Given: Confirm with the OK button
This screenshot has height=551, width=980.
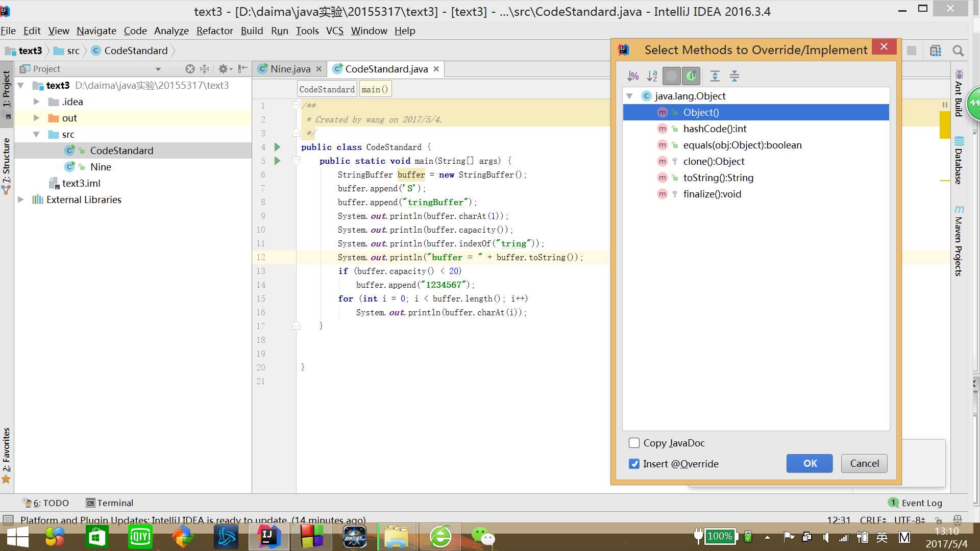Looking at the screenshot, I should [x=810, y=463].
